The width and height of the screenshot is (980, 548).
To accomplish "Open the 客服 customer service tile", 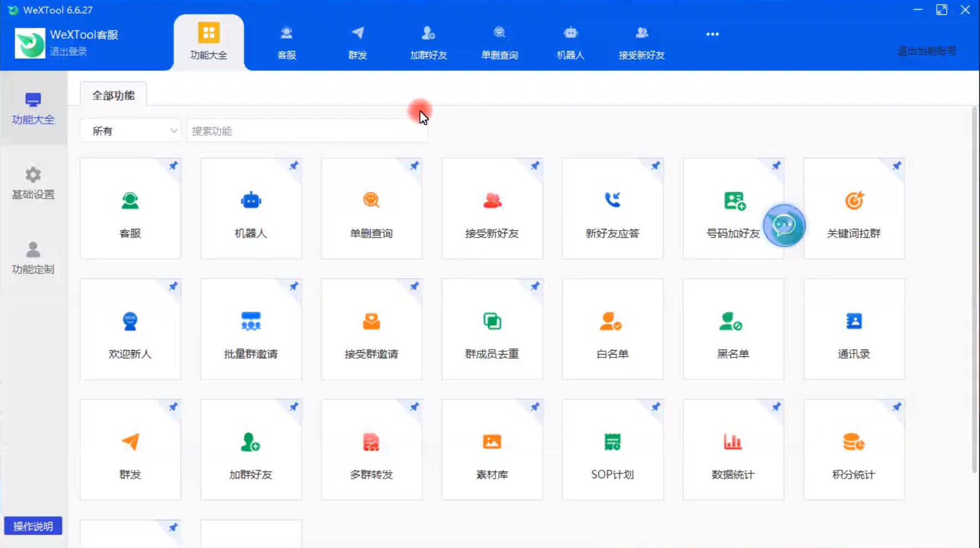I will point(130,209).
